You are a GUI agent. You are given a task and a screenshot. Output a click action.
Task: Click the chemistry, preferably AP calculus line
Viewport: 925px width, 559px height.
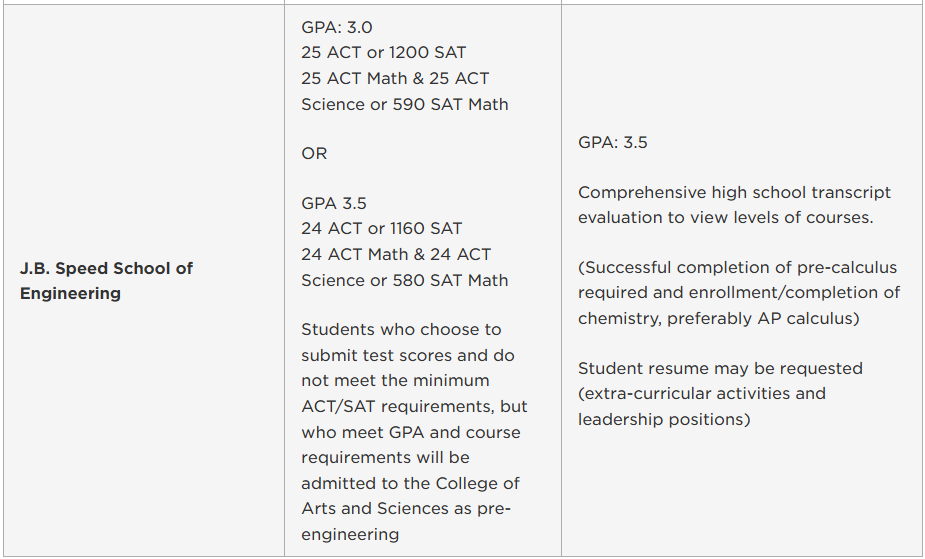(719, 318)
